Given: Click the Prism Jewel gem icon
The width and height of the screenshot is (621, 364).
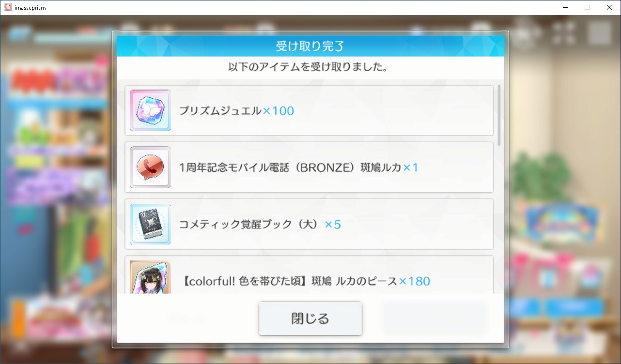Looking at the screenshot, I should click(x=150, y=110).
